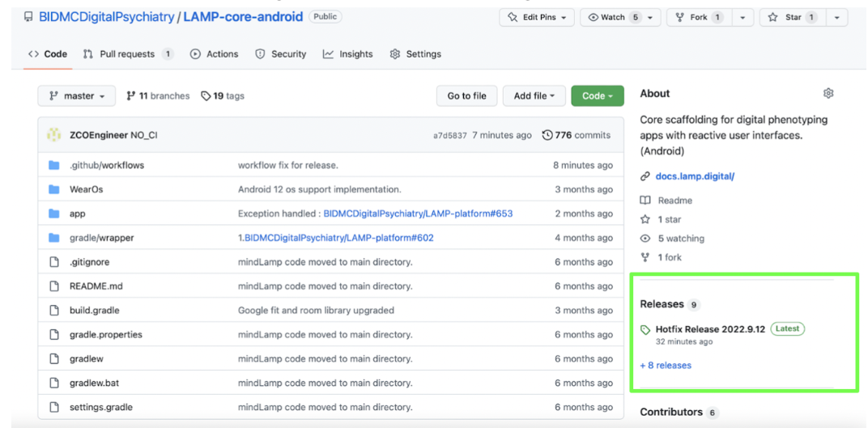Open 'Google fit and room library upgraded' commit
Screen dimensions: 868x432
pyautogui.click(x=316, y=311)
